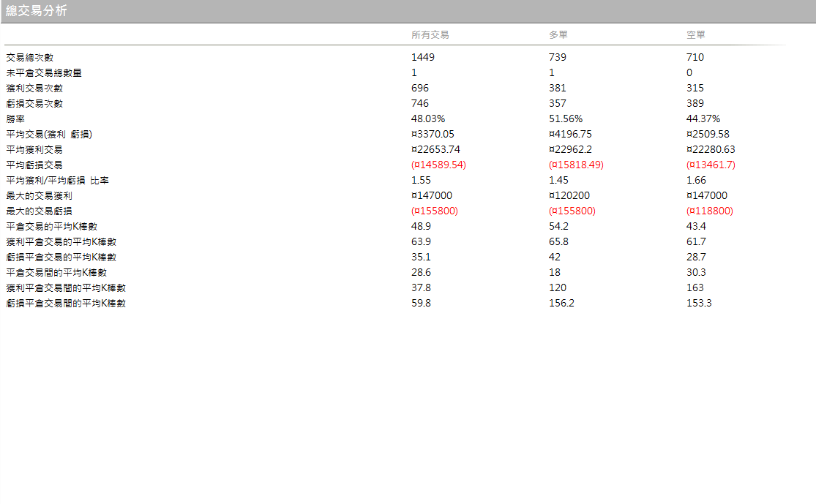816x504 pixels.
Task: Click the 獲利平倉交易間的平均K棒數 row label
Action: [66, 287]
